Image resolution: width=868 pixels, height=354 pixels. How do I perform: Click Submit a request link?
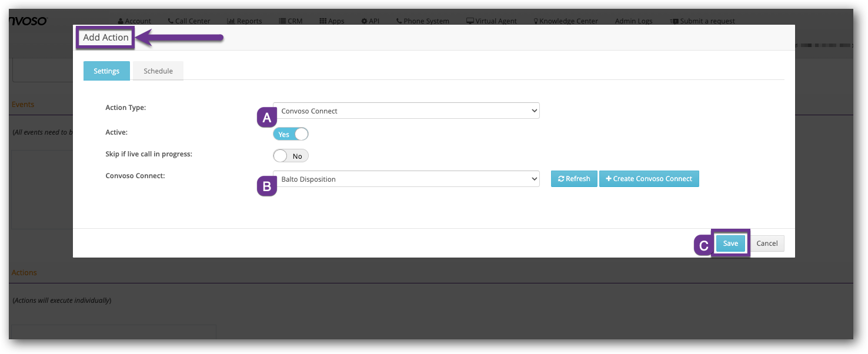703,21
